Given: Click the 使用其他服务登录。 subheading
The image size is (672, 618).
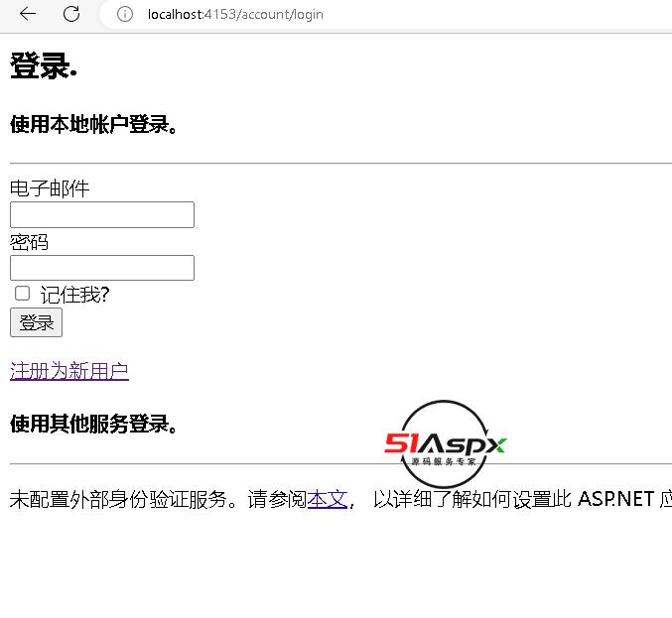Looking at the screenshot, I should 93,425.
